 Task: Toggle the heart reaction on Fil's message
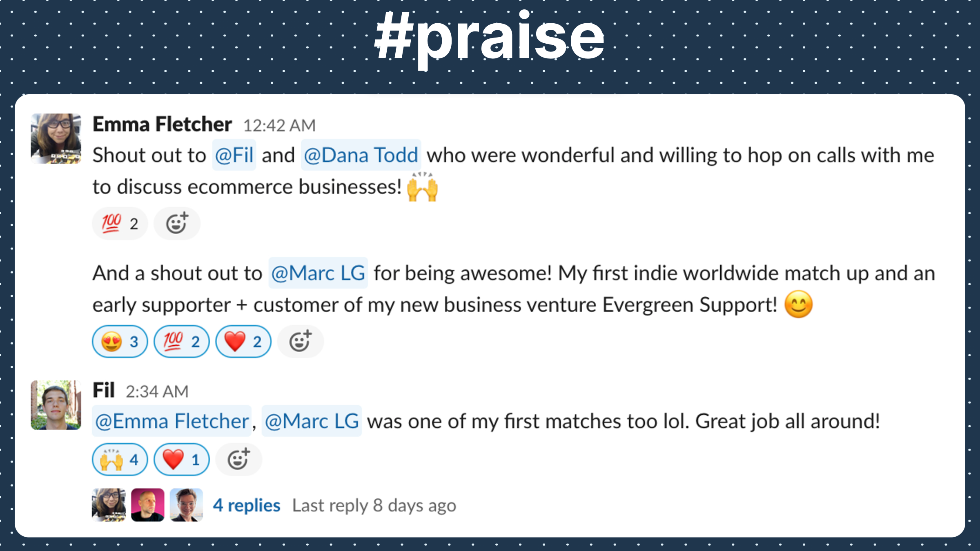[181, 459]
